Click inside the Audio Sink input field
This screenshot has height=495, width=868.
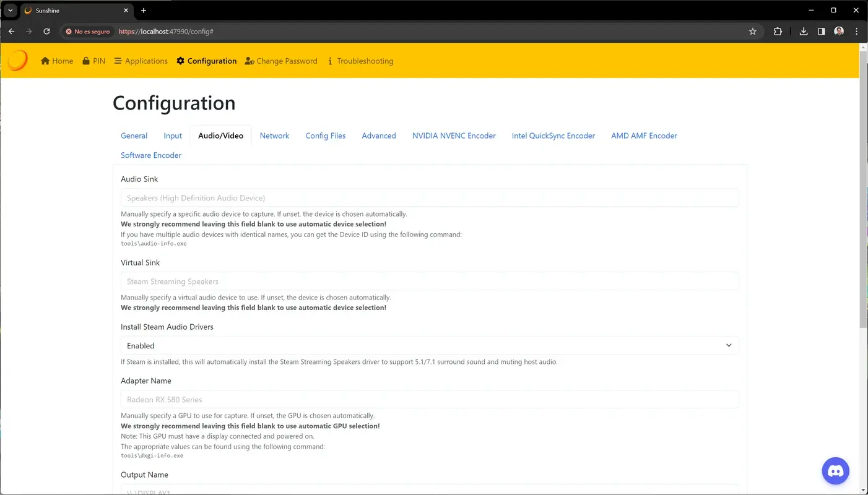pos(429,197)
